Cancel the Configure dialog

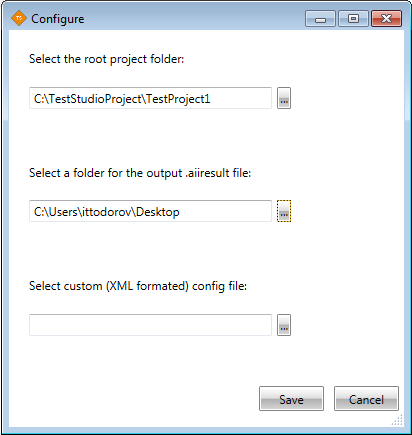tap(366, 399)
